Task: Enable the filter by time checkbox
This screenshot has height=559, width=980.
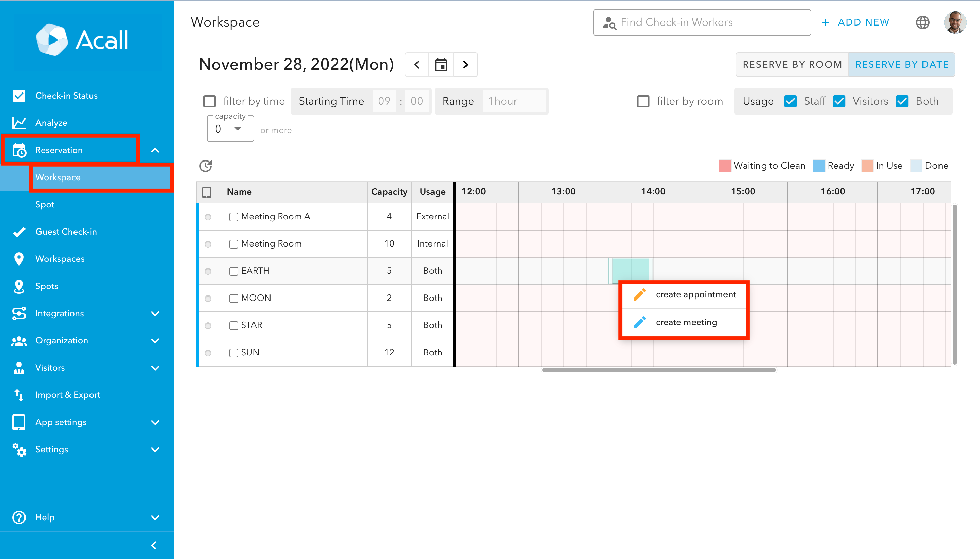Action: coord(209,101)
